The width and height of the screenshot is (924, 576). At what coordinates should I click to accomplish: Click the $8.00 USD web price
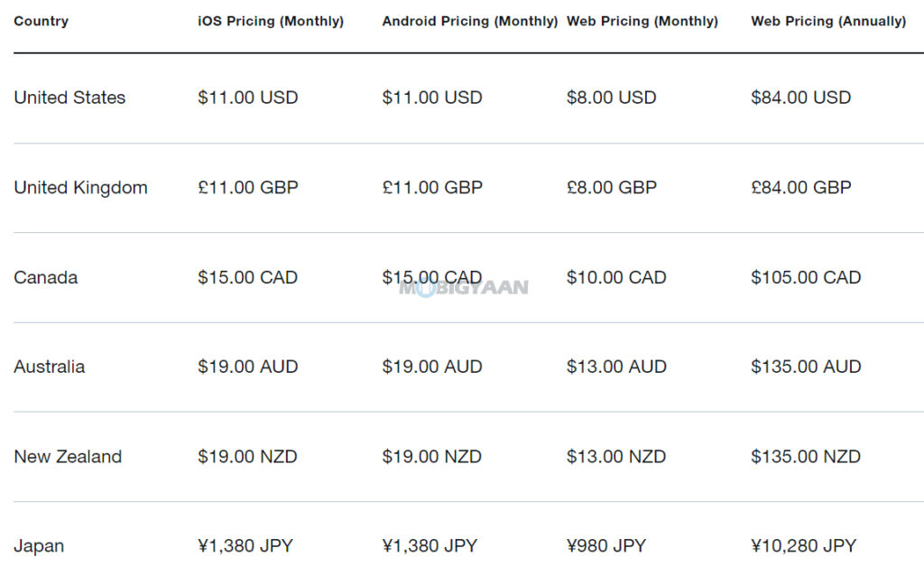(611, 98)
